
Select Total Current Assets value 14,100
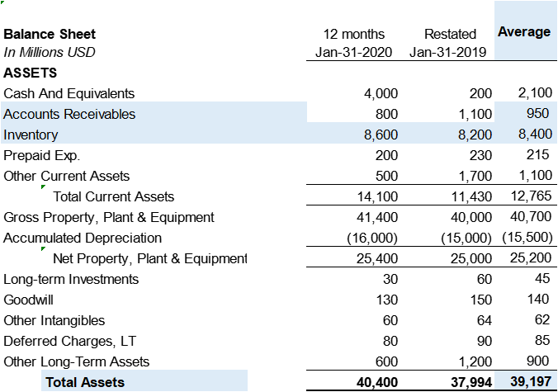[377, 196]
